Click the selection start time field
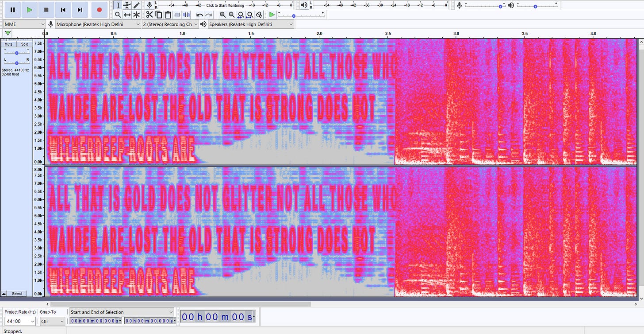Viewport: 644px width, 334px height. (96, 321)
